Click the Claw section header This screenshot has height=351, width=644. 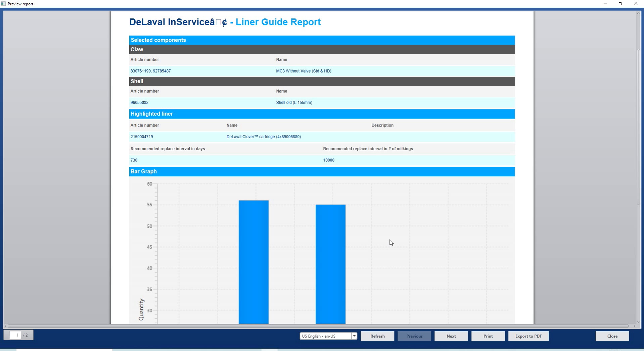(x=322, y=50)
